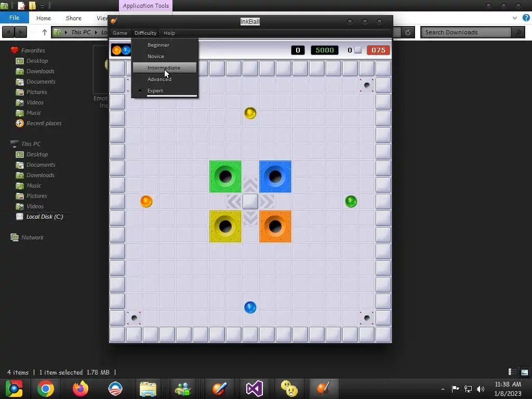Screen dimensions: 532x399
Task: Go up one folder level in Explorer
Action: coord(45,32)
